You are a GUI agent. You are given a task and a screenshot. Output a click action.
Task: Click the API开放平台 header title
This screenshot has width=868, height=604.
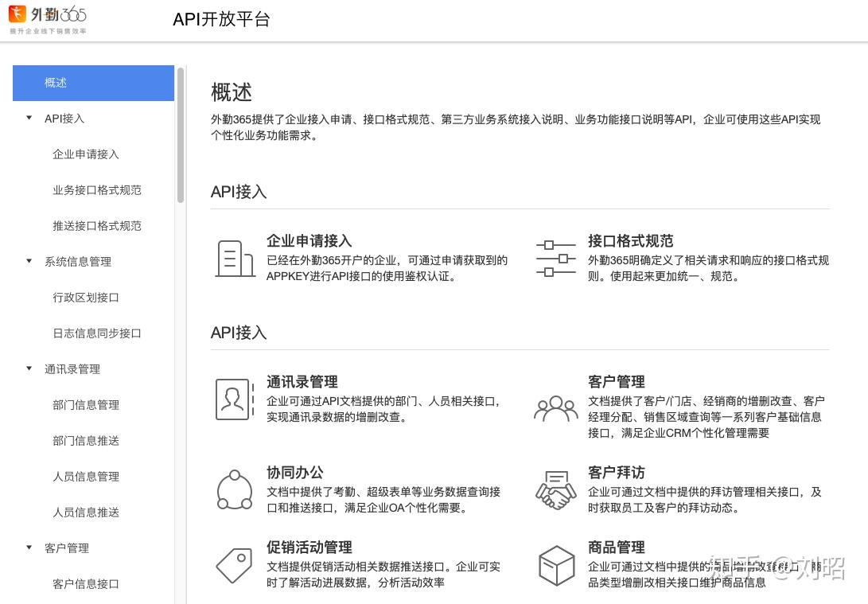click(222, 20)
